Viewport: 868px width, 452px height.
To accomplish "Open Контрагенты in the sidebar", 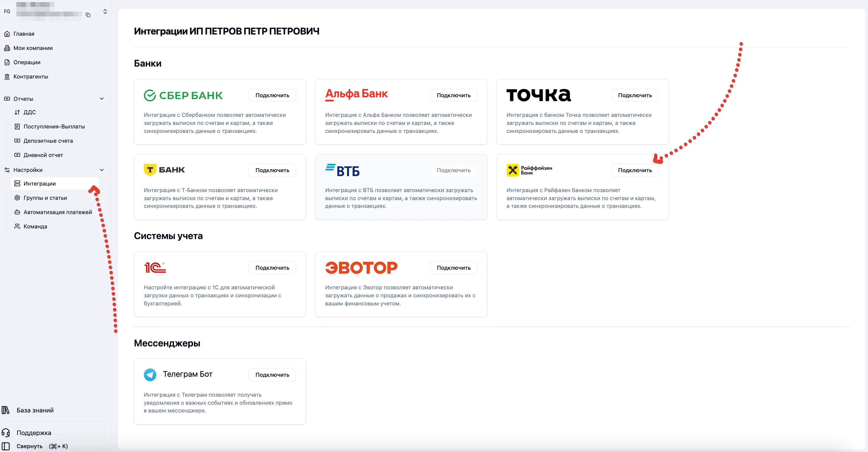I will point(31,76).
